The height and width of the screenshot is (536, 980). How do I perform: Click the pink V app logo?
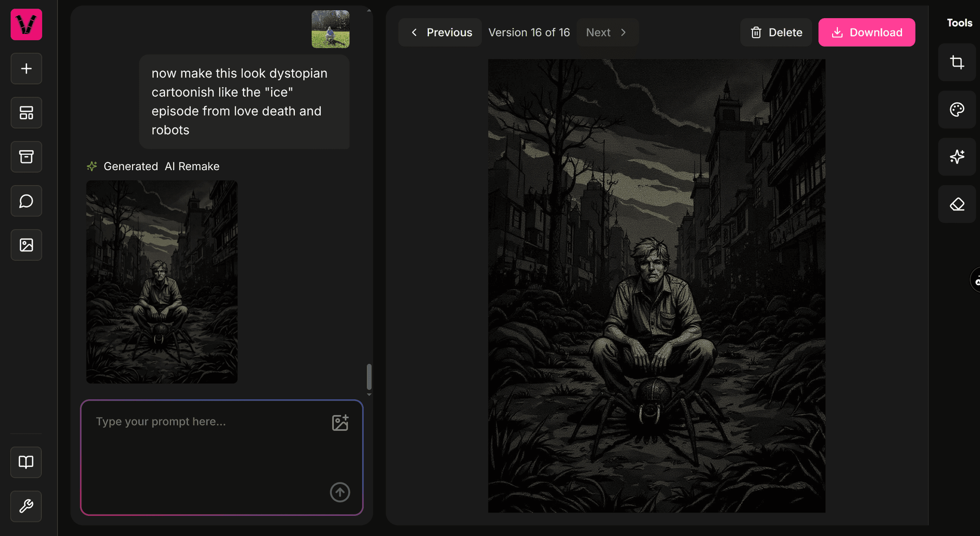tap(26, 24)
